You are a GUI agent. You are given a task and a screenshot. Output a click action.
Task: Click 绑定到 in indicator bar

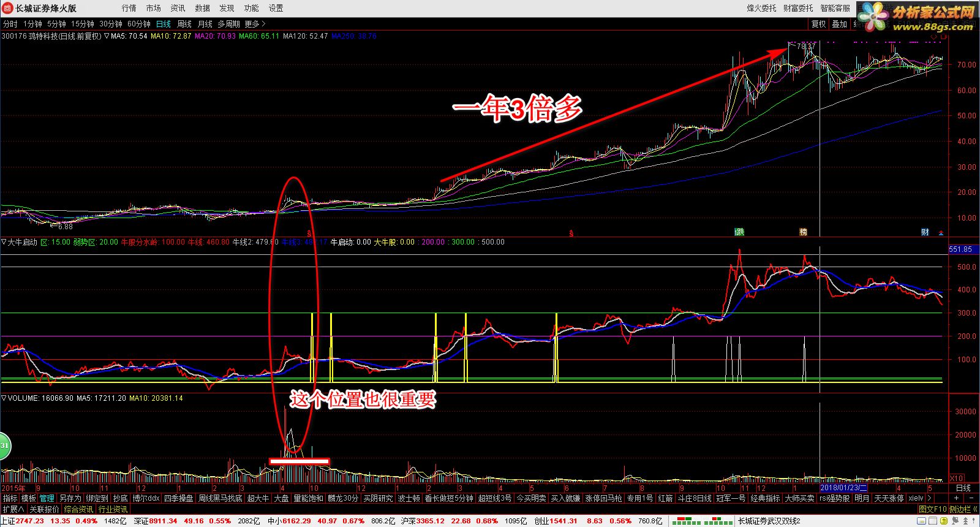click(97, 498)
